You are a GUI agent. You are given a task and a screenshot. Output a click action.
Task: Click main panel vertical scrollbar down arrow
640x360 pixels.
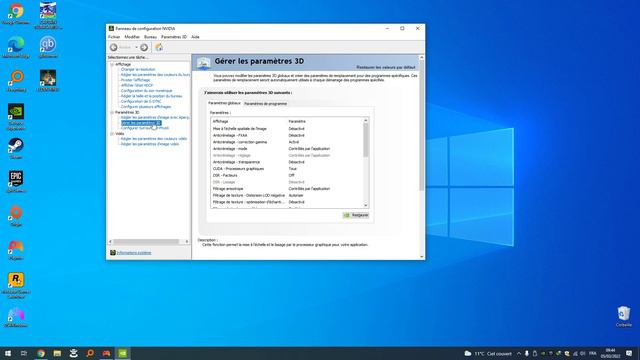coord(422,257)
